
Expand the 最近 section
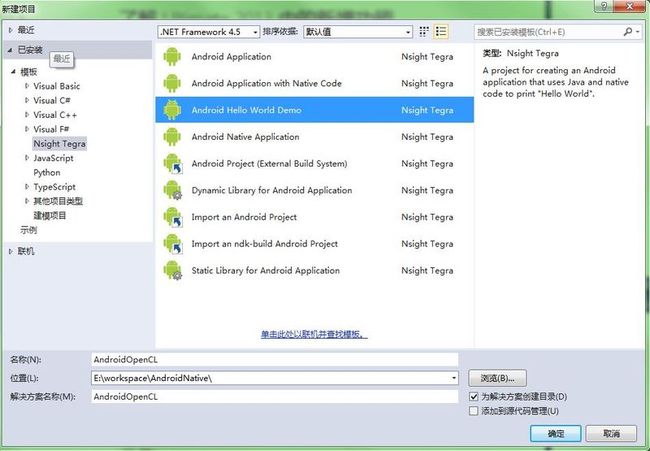pos(11,30)
